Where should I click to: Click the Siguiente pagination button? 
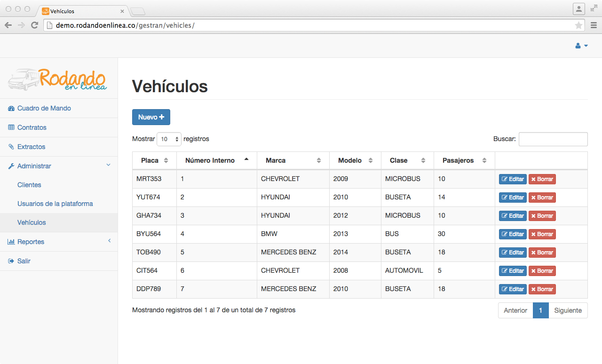(568, 310)
